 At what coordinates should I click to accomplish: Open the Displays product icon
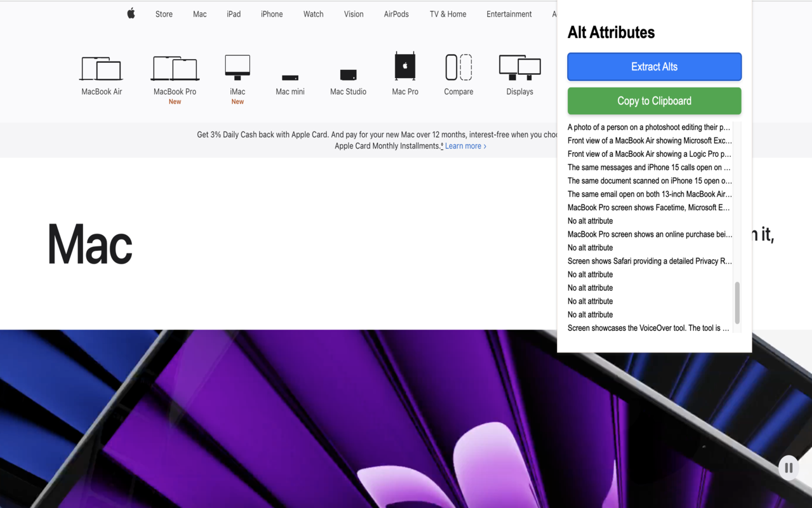coord(520,67)
